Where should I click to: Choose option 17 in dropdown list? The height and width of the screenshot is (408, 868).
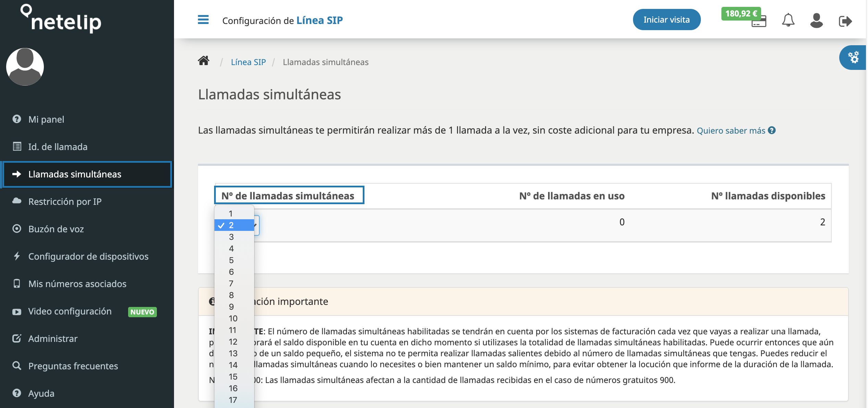pos(234,400)
